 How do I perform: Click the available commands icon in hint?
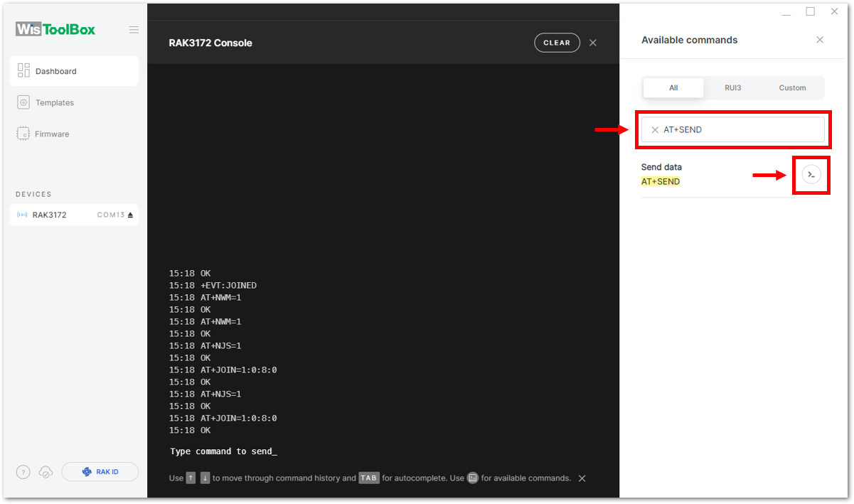472,478
